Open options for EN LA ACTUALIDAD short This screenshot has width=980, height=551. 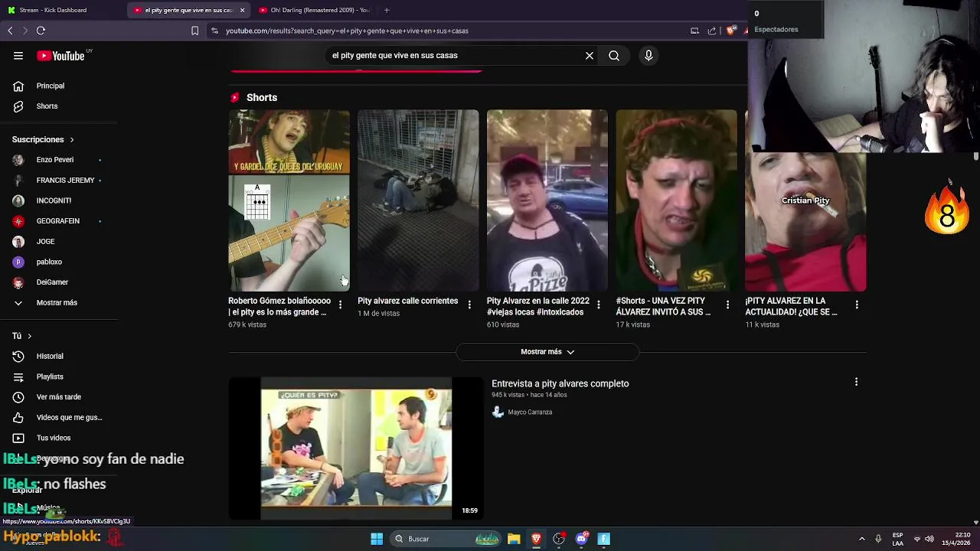click(x=857, y=305)
